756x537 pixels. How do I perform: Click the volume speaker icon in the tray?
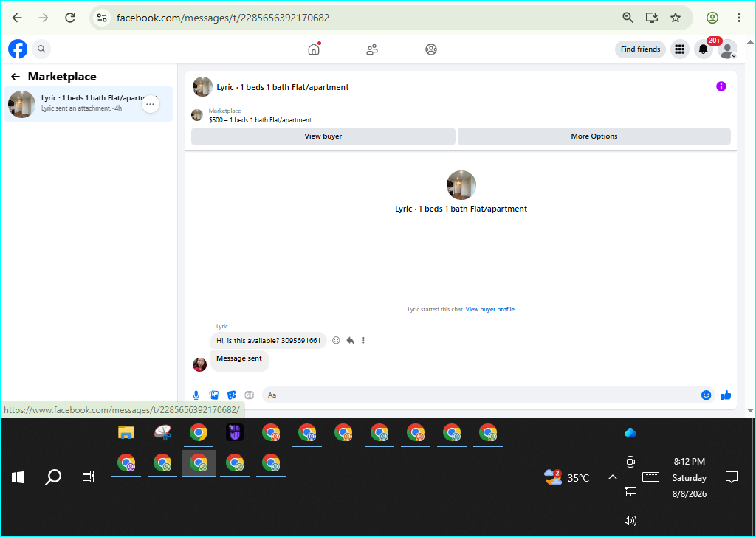[630, 521]
